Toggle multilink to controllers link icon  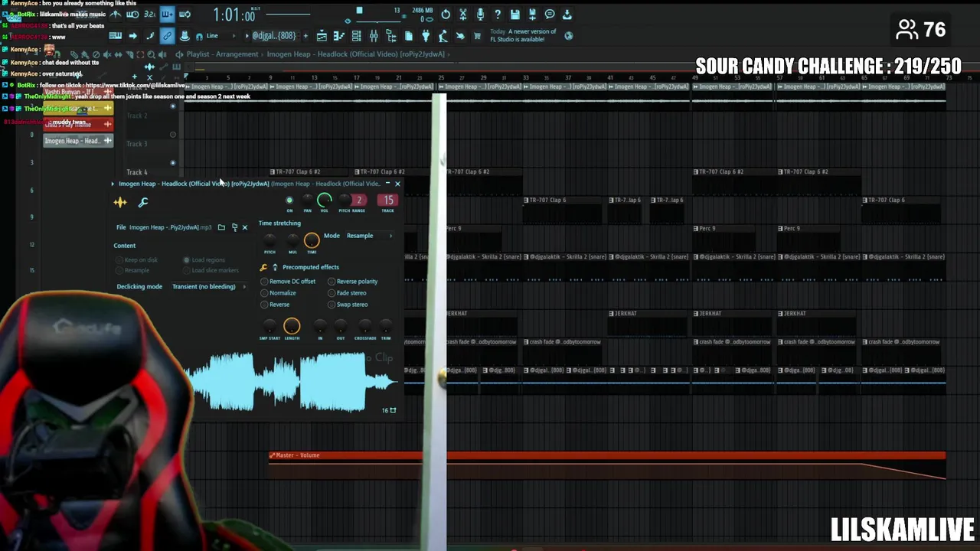(x=167, y=36)
